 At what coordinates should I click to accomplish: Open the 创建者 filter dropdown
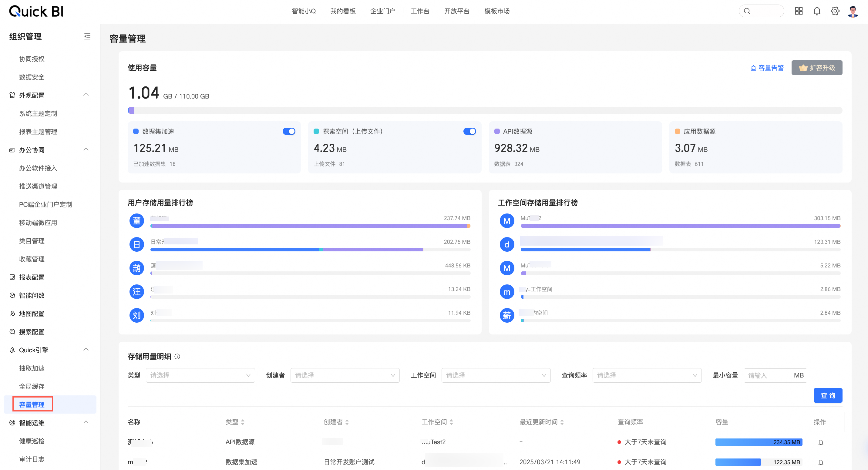coord(345,375)
